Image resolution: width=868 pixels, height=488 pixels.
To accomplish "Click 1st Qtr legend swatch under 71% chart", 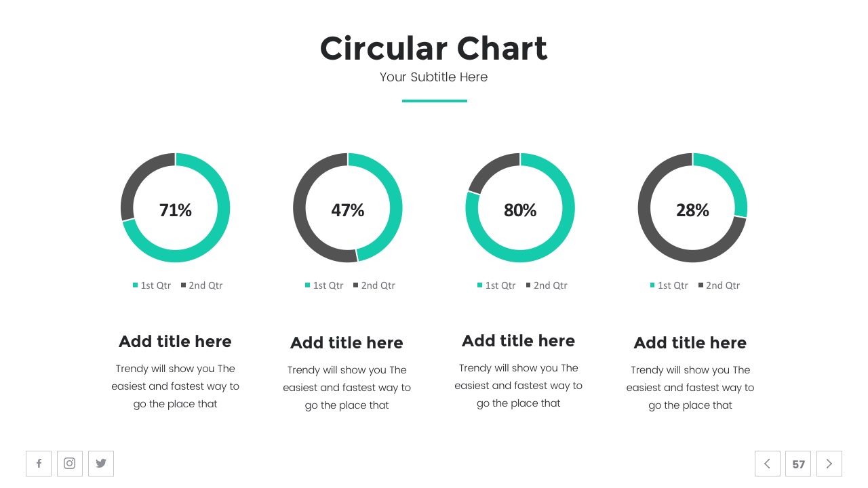I will pyautogui.click(x=136, y=285).
